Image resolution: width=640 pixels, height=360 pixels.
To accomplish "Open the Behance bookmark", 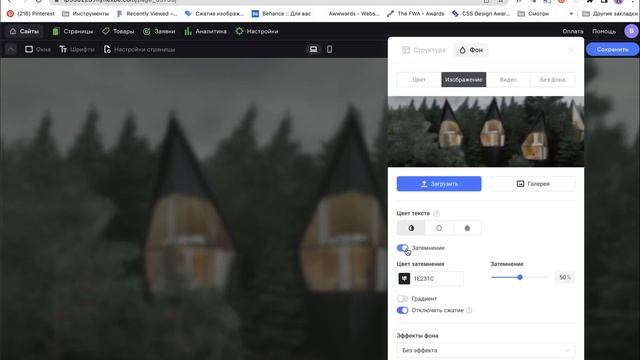I will click(281, 13).
